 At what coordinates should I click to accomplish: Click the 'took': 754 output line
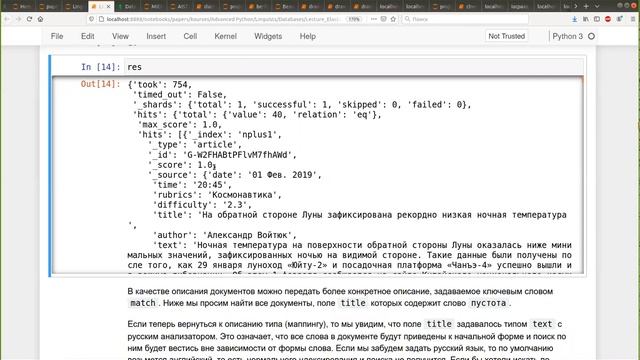160,84
